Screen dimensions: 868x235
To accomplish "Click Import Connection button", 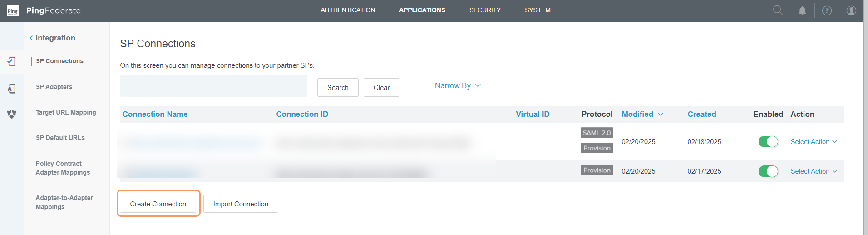I will click(241, 204).
